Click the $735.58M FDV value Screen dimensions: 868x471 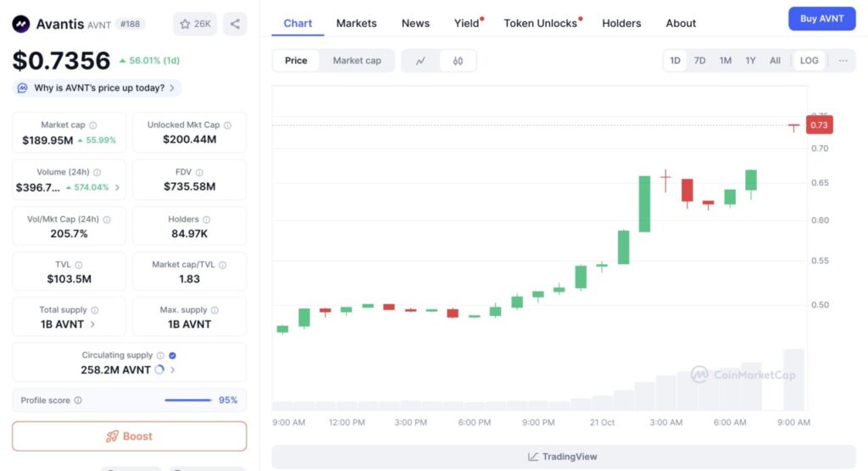[189, 186]
